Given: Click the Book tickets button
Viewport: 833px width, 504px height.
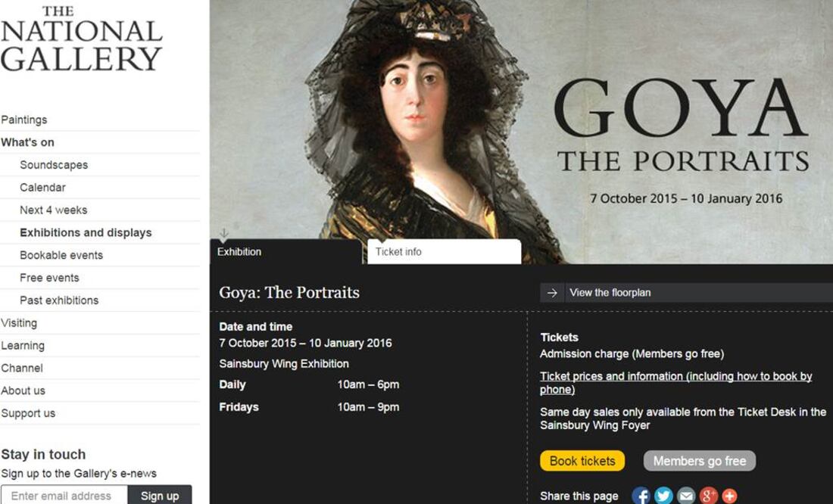Looking at the screenshot, I should pos(582,460).
